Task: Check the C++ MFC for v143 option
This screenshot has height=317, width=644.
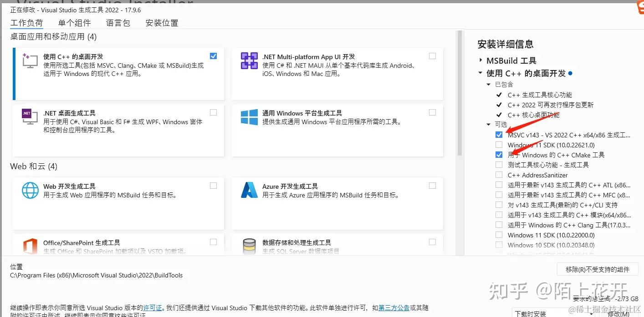Action: pyautogui.click(x=499, y=195)
